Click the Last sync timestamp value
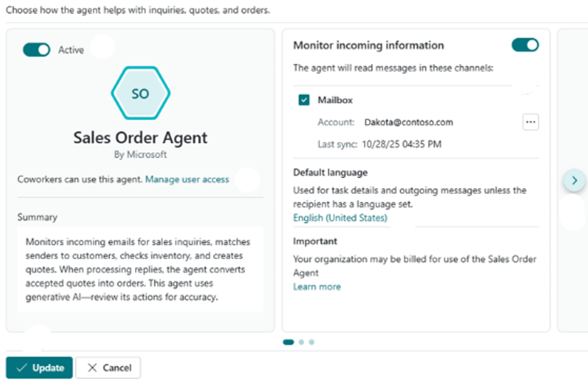This screenshot has height=384, width=588. (x=401, y=144)
